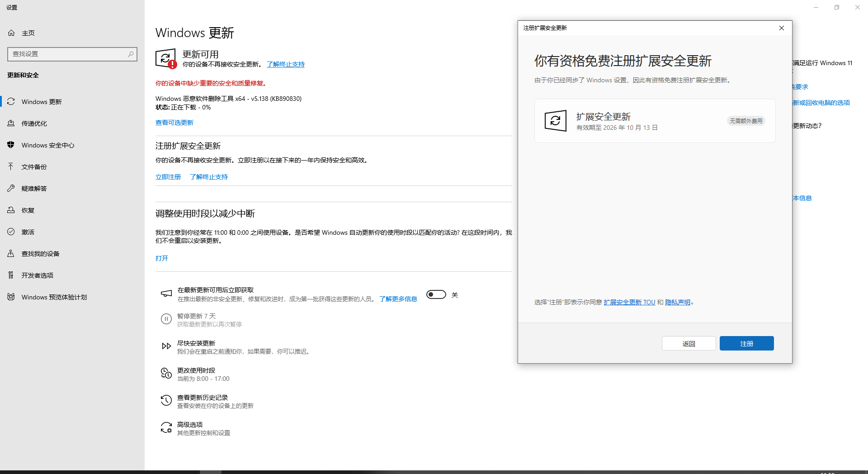Click the 无需额外费用 badge
Viewport: 868px width, 474px height.
[746, 121]
